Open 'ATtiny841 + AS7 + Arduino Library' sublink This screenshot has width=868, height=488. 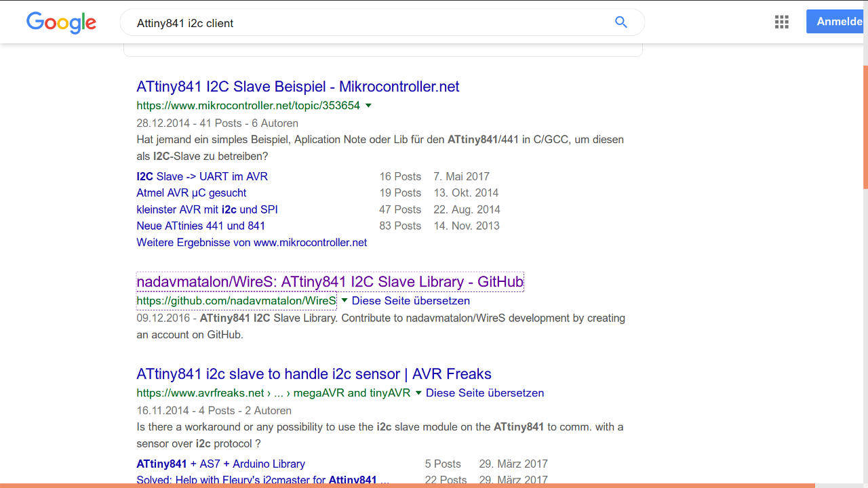pos(221,464)
